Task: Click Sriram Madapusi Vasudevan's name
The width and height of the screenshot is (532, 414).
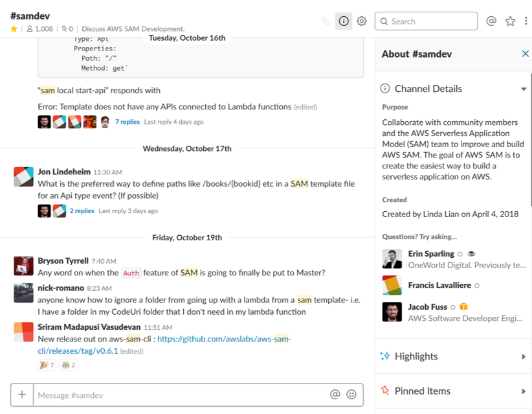Action: (89, 327)
